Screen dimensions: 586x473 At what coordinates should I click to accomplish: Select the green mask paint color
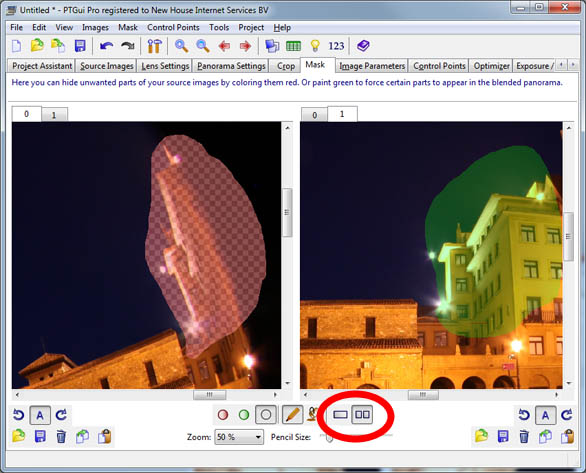coord(244,415)
